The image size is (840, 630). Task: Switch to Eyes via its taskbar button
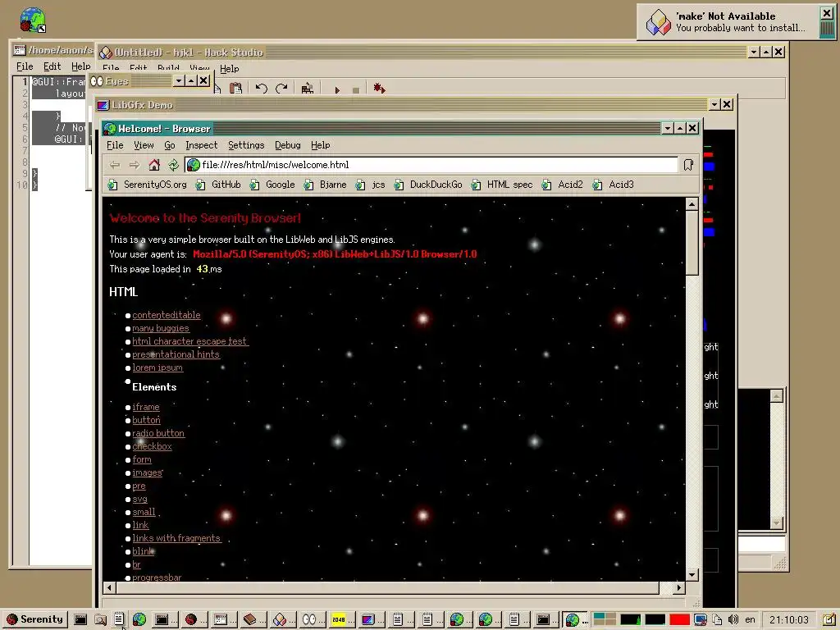pos(312,620)
